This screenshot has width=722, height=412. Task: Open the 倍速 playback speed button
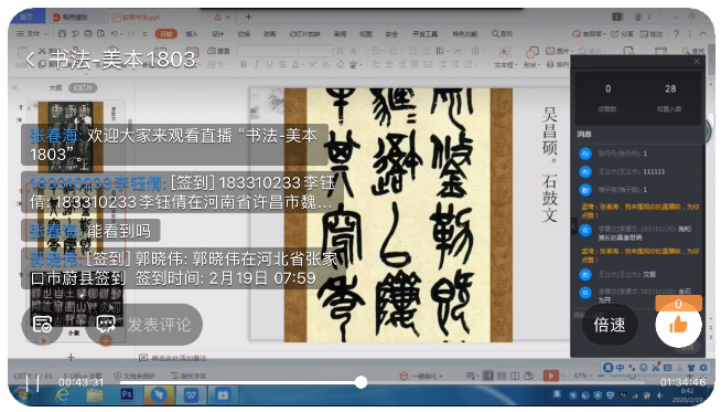(609, 325)
